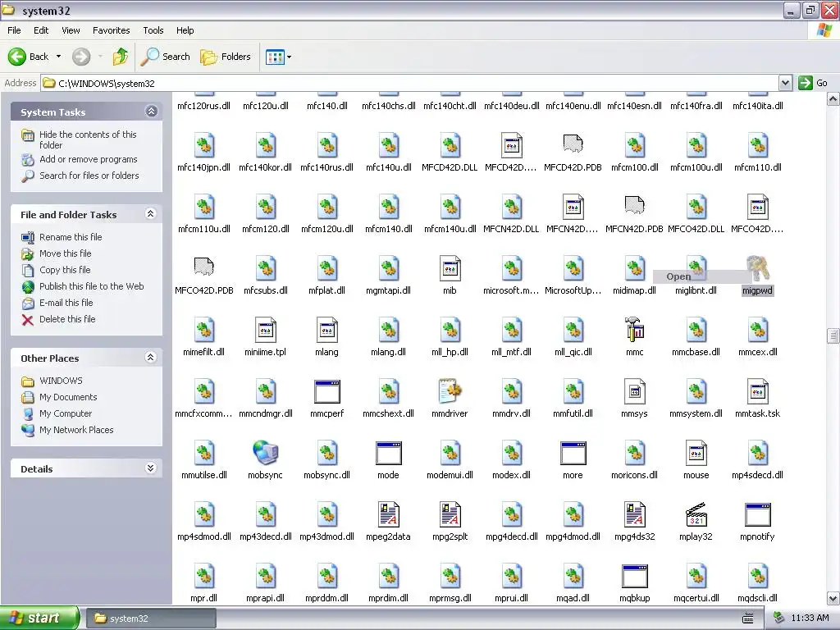
Task: Click Hide the contents of this folder
Action: (x=88, y=139)
